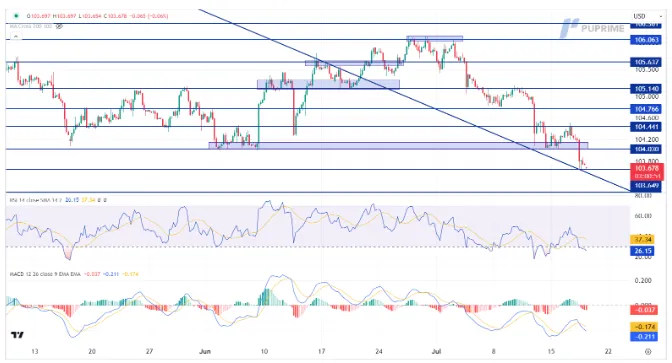Screen dimensions: 672x363
Task: Select the 104.441 price level label
Action: coord(646,126)
